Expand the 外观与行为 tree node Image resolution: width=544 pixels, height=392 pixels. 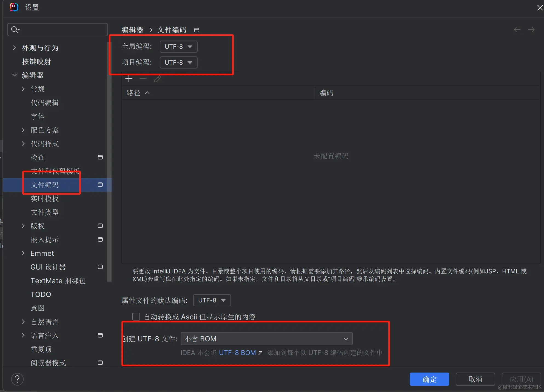(14, 48)
